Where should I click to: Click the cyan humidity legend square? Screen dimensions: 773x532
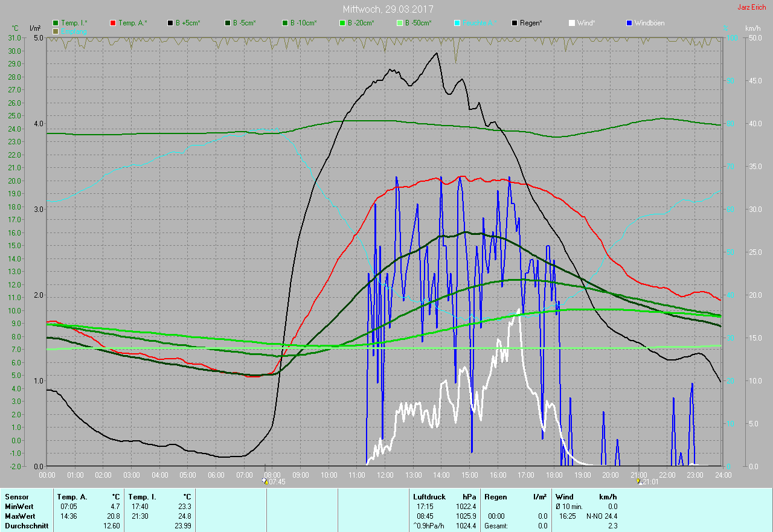coord(457,23)
